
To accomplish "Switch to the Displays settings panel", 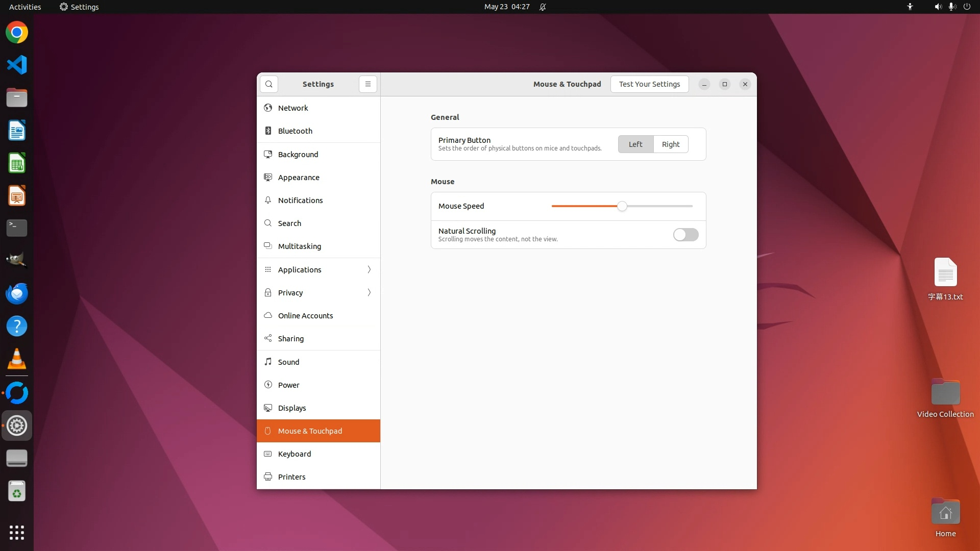I will (292, 408).
